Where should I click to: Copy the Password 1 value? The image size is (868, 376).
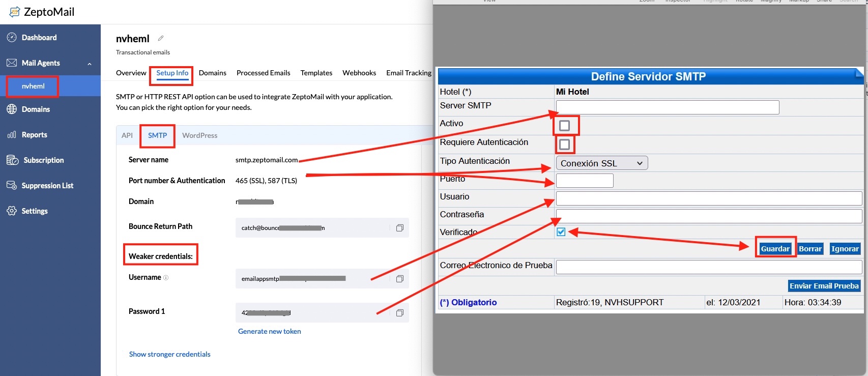pos(399,313)
